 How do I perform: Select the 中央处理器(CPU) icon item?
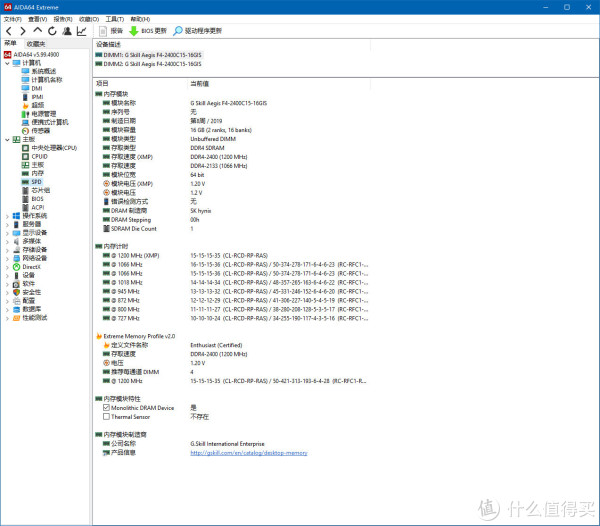[49, 148]
